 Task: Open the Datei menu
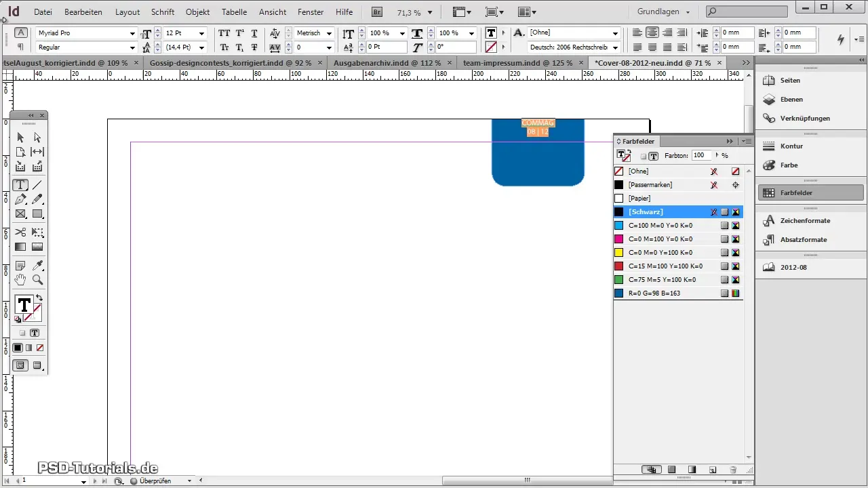click(x=43, y=12)
